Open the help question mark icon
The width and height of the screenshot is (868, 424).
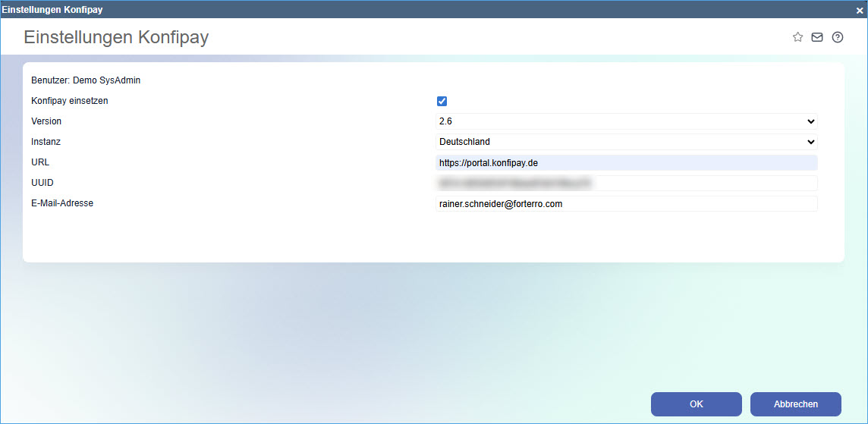(x=838, y=37)
